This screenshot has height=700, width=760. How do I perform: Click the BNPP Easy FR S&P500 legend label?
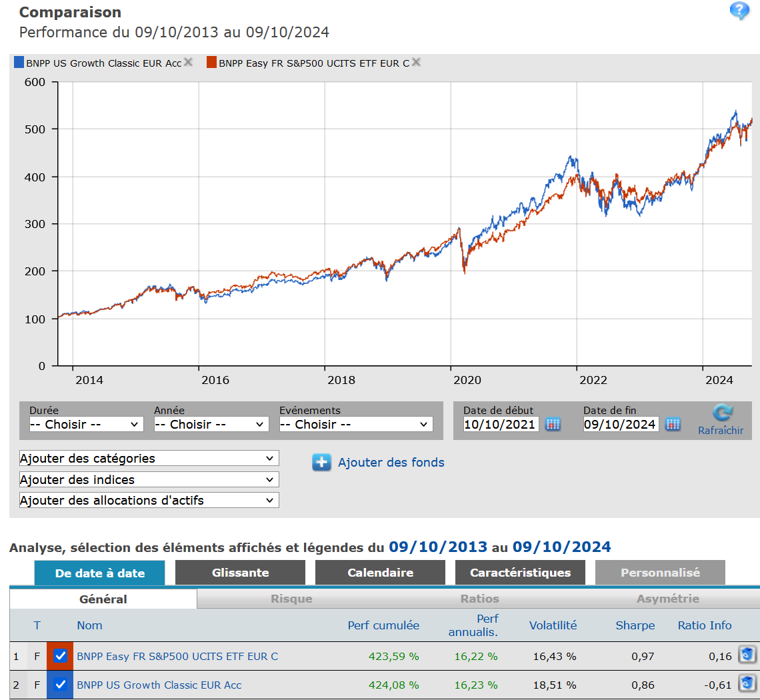314,63
